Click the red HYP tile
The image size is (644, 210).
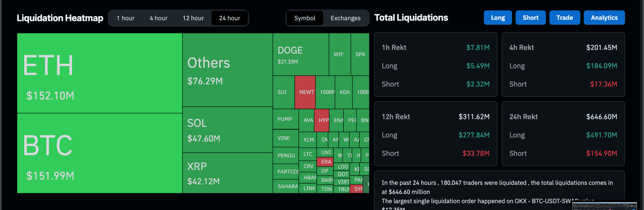322,120
